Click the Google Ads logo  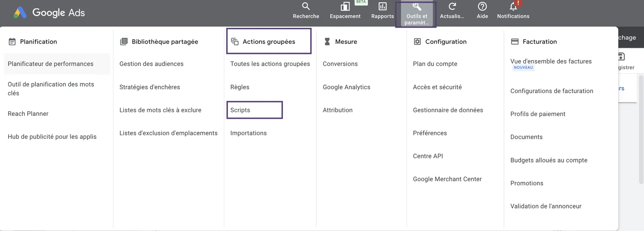(x=49, y=12)
